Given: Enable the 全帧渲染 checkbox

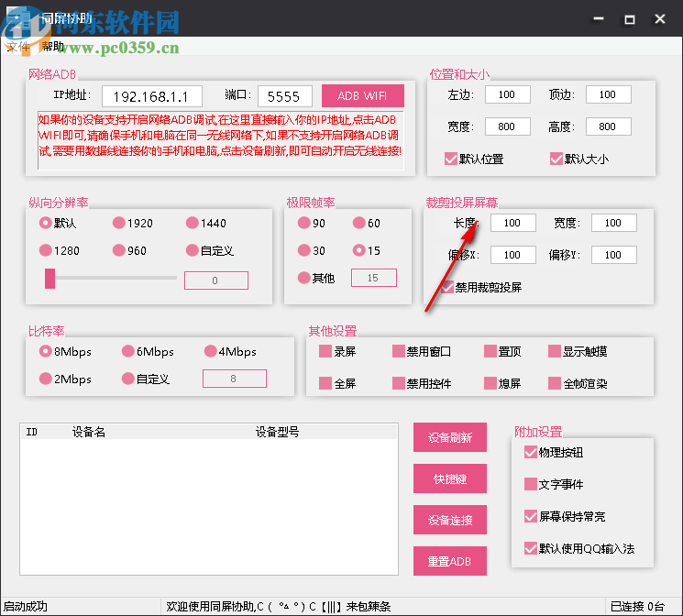Looking at the screenshot, I should (554, 383).
